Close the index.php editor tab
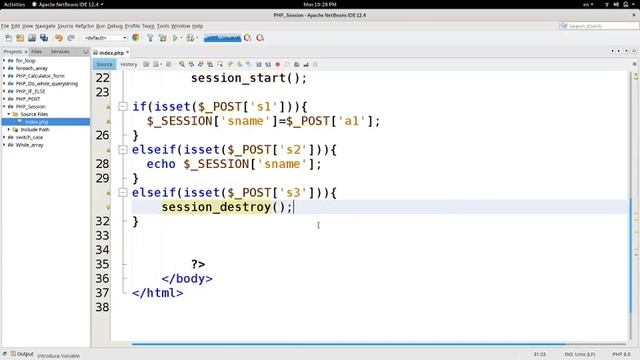This screenshot has width=640, height=360. tap(127, 52)
